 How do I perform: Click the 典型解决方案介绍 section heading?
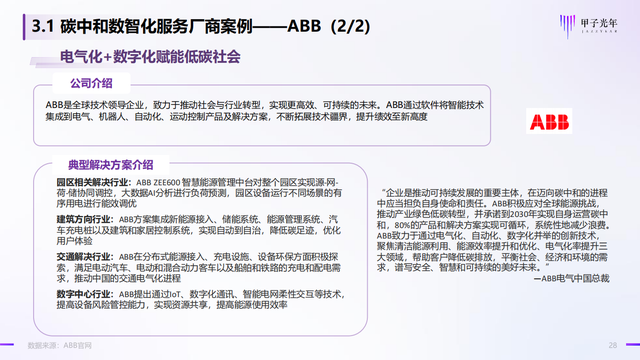click(111, 165)
